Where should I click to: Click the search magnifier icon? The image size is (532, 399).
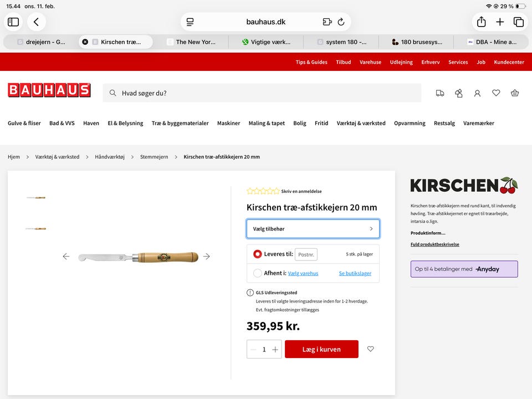[112, 93]
